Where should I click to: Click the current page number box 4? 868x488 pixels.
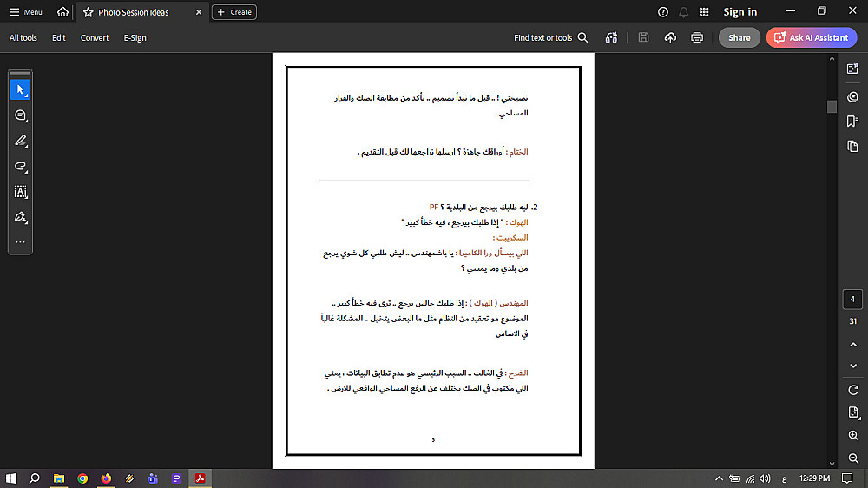[x=852, y=299]
